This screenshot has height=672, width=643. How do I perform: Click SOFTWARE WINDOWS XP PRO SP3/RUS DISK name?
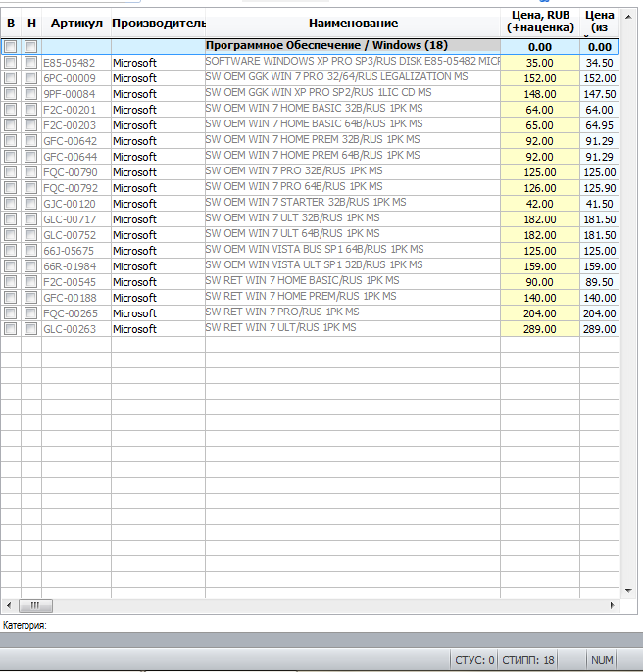pos(353,61)
